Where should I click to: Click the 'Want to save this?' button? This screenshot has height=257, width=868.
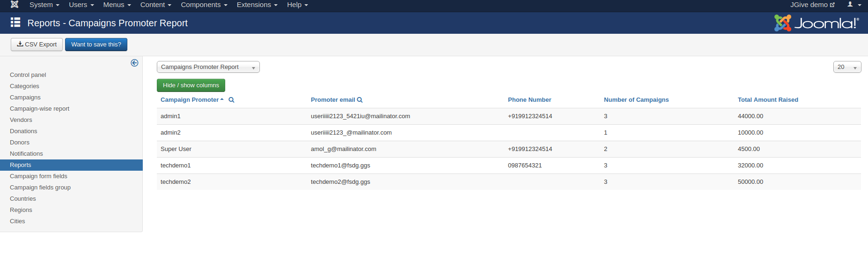(x=96, y=45)
